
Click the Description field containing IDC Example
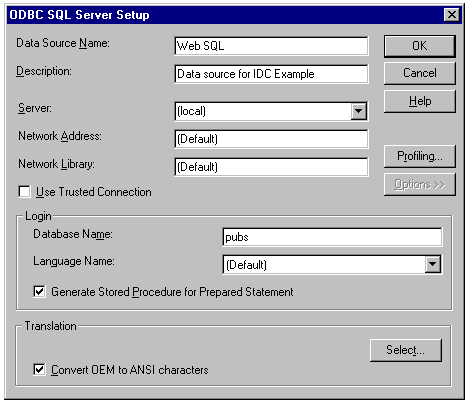pos(271,74)
